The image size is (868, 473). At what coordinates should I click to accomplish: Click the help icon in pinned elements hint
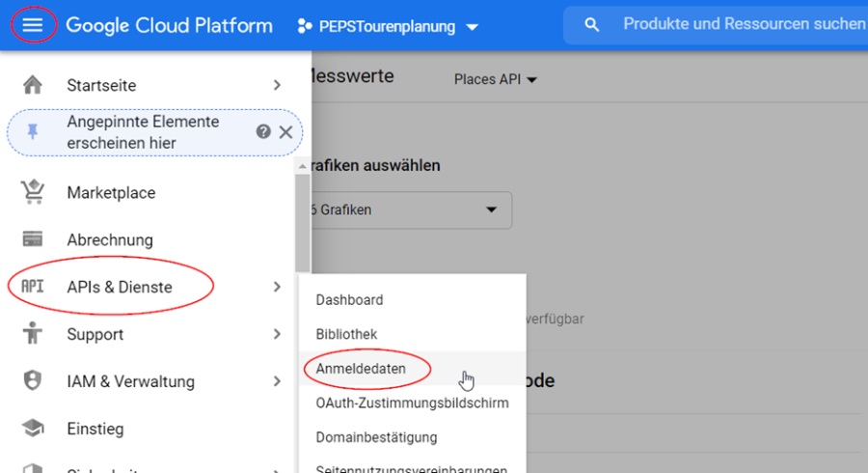click(x=263, y=132)
